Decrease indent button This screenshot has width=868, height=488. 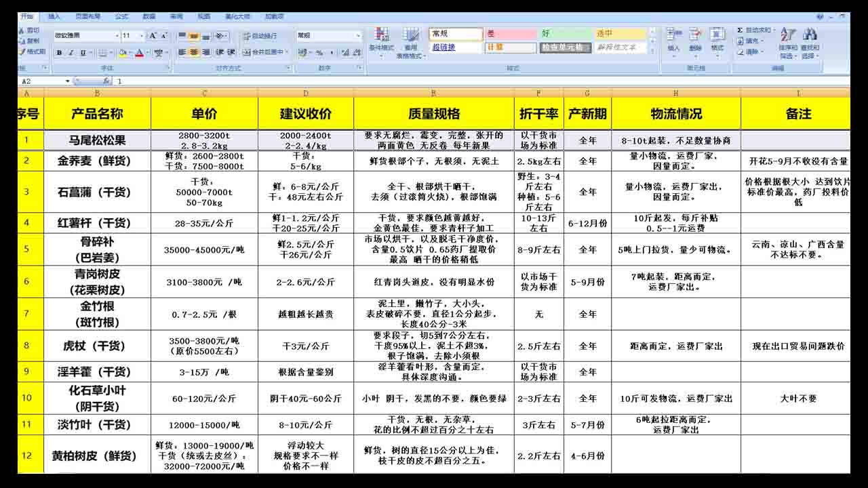tap(220, 52)
